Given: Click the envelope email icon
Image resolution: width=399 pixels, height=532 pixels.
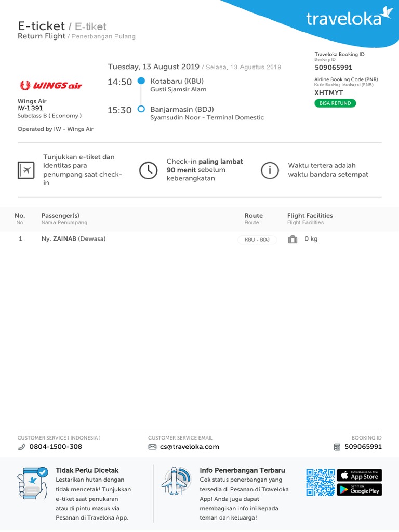Looking at the screenshot, I should pos(152,447).
